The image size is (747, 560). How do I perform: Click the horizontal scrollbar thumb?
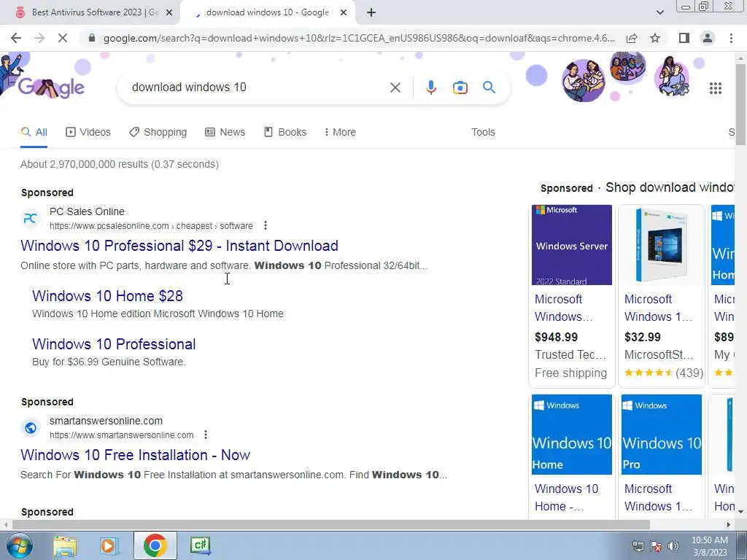[x=331, y=524]
